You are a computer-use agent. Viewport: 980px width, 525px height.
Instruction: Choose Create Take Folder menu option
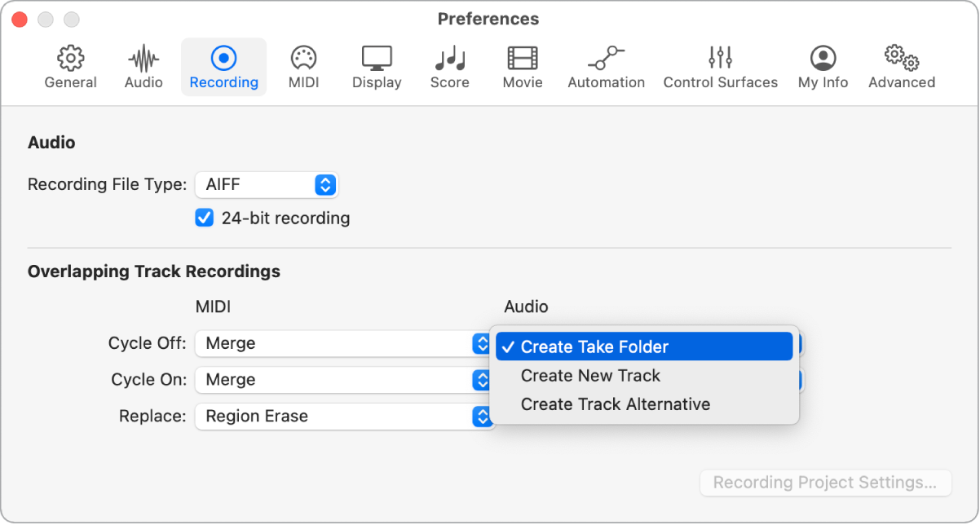pos(644,346)
